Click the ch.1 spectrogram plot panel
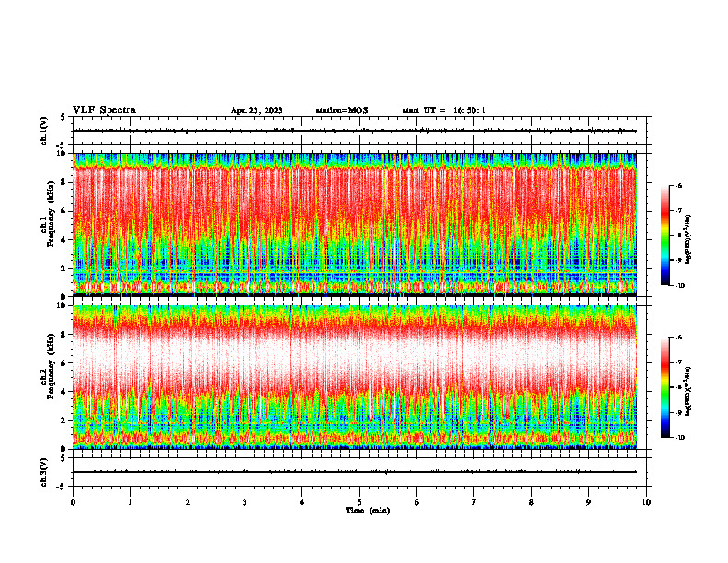Viewport: 728px width, 563px height. [354, 224]
